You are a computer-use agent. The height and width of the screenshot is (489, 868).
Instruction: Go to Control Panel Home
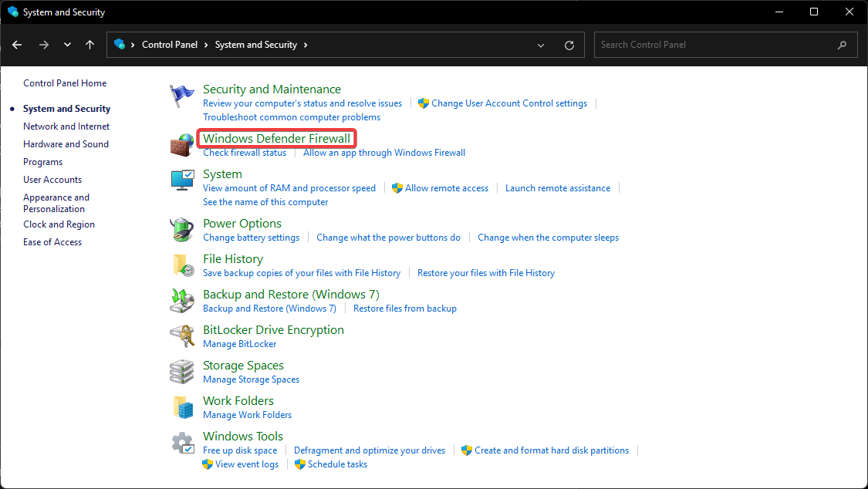tap(65, 83)
